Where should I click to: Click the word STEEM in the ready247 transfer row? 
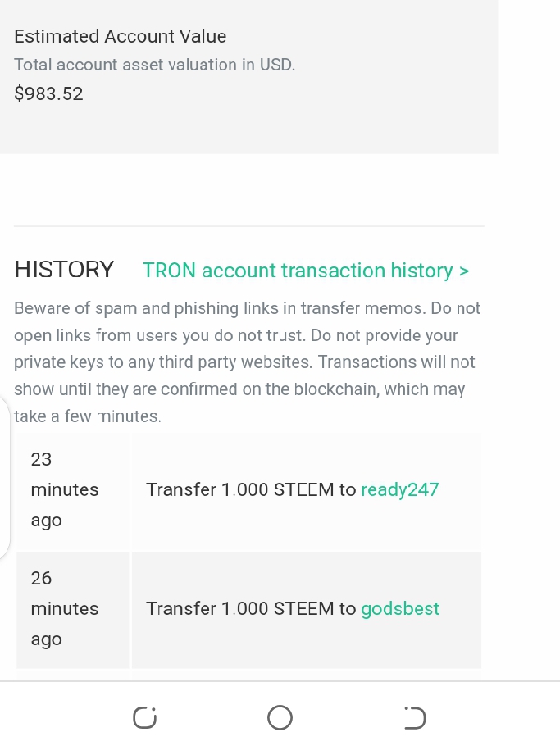coord(304,489)
